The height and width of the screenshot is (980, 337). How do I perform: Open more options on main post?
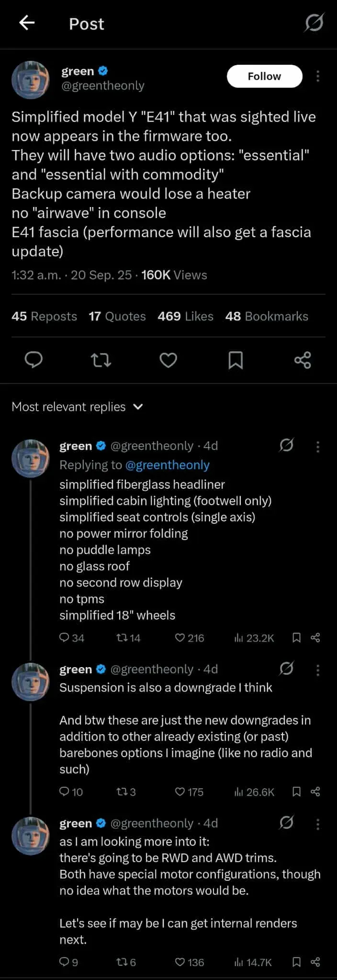click(318, 76)
